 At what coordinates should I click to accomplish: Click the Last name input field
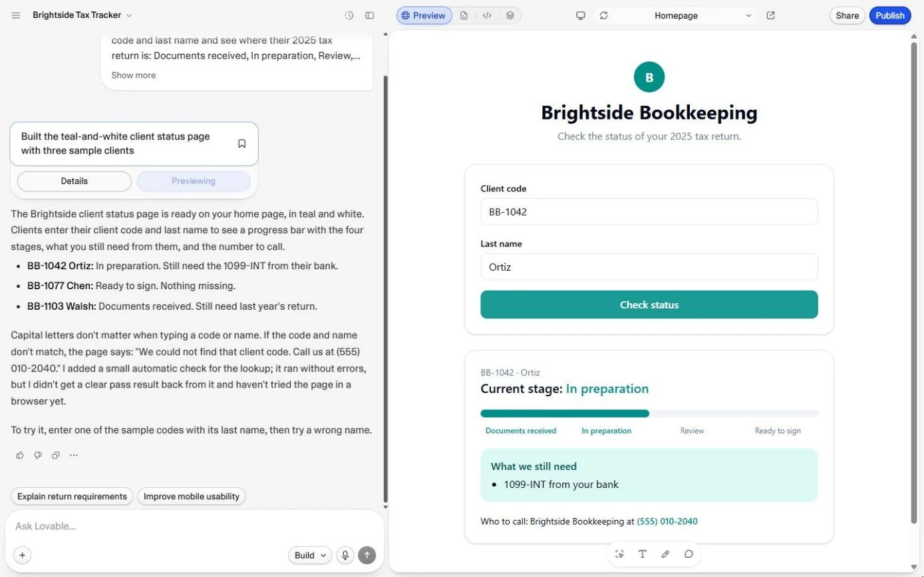(649, 267)
